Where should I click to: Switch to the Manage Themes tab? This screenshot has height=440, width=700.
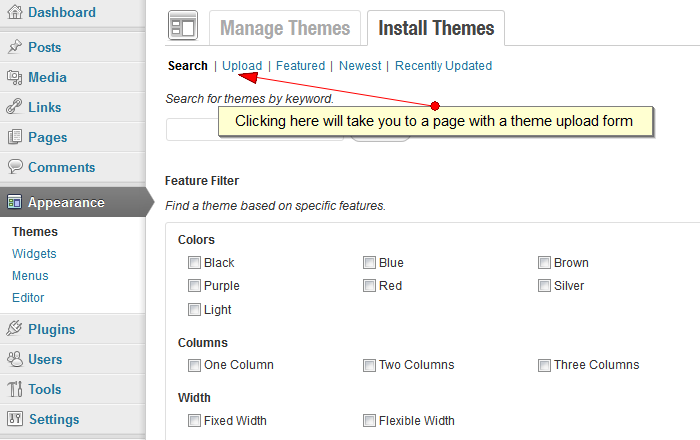point(285,28)
